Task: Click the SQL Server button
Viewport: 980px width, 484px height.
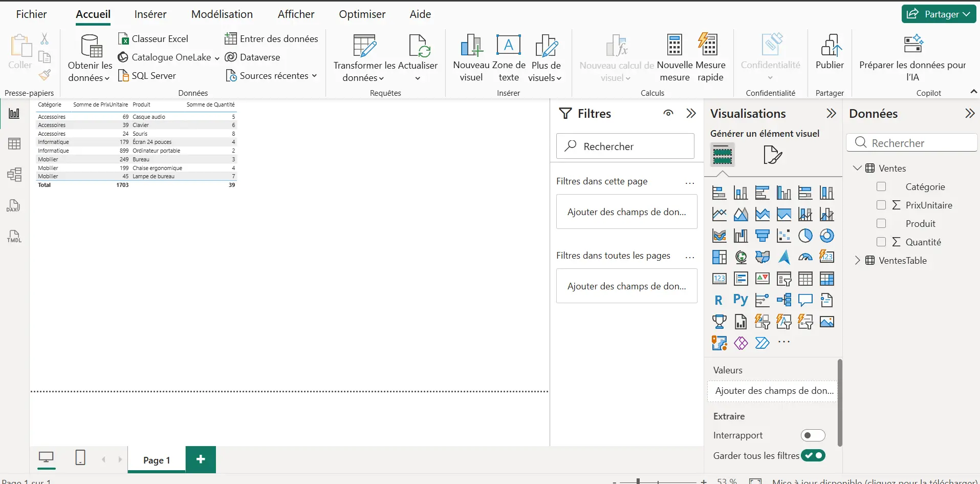Action: pos(147,76)
